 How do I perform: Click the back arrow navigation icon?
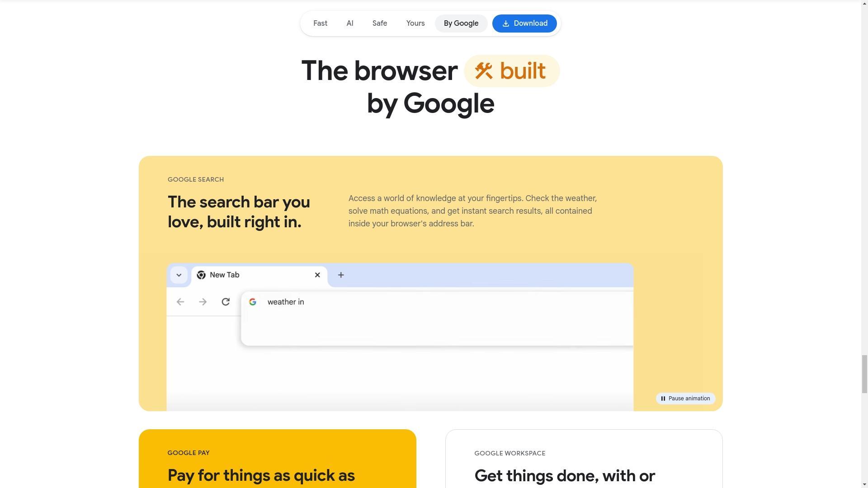[181, 301]
